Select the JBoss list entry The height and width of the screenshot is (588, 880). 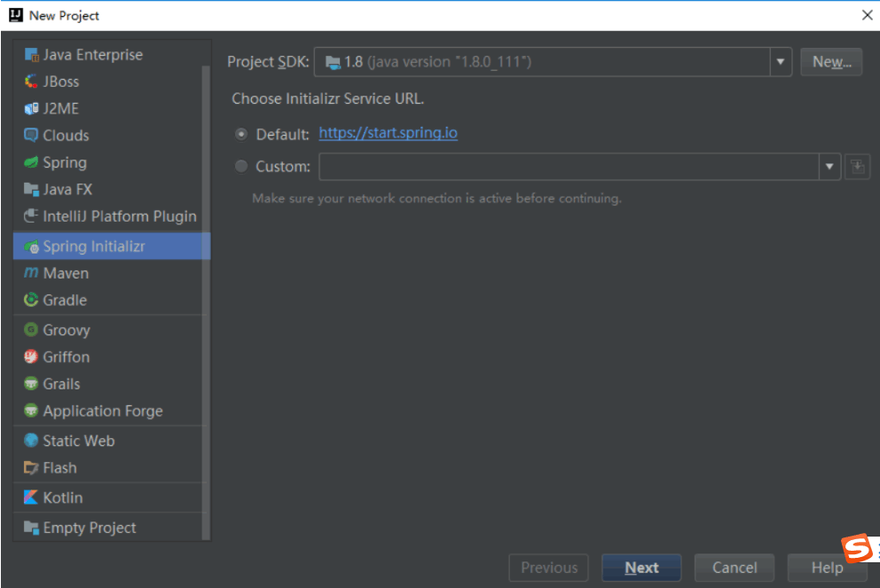tap(112, 82)
